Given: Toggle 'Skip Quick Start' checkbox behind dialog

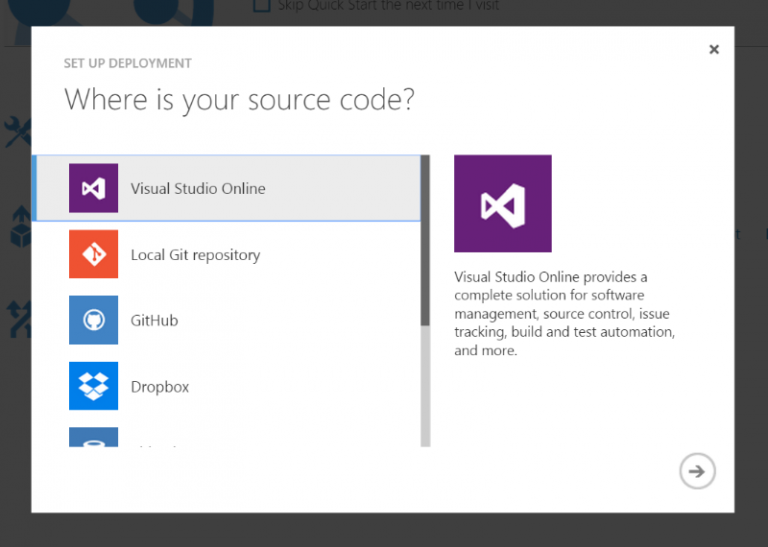Looking at the screenshot, I should 262,6.
